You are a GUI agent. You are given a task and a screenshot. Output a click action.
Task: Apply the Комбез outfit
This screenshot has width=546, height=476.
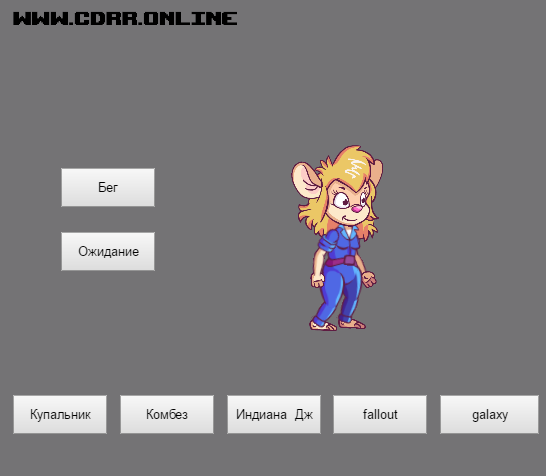(167, 414)
